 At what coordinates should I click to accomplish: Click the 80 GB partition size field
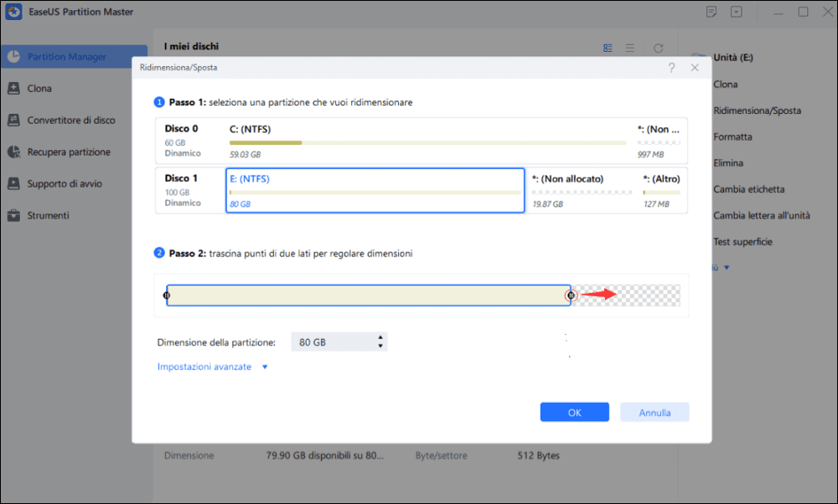339,342
